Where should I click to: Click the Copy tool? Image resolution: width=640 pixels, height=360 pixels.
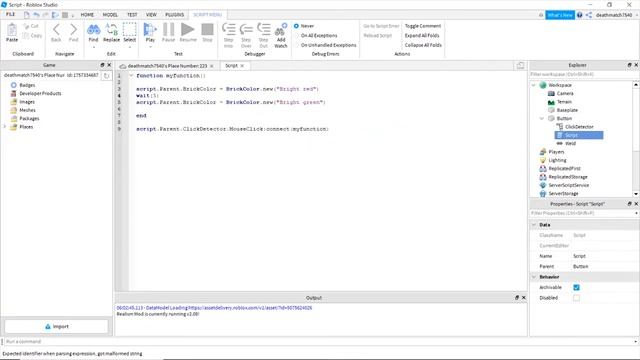pos(32,36)
